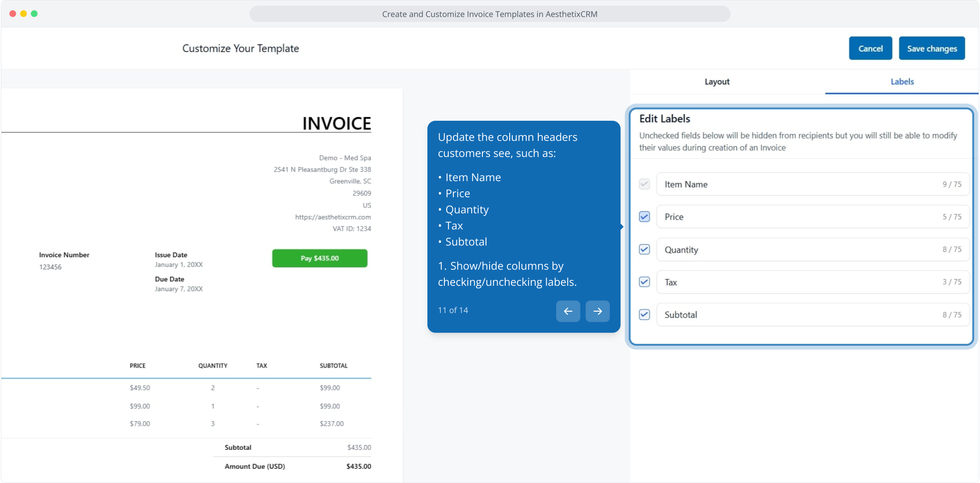
Task: Click Save changes button
Action: coord(932,48)
